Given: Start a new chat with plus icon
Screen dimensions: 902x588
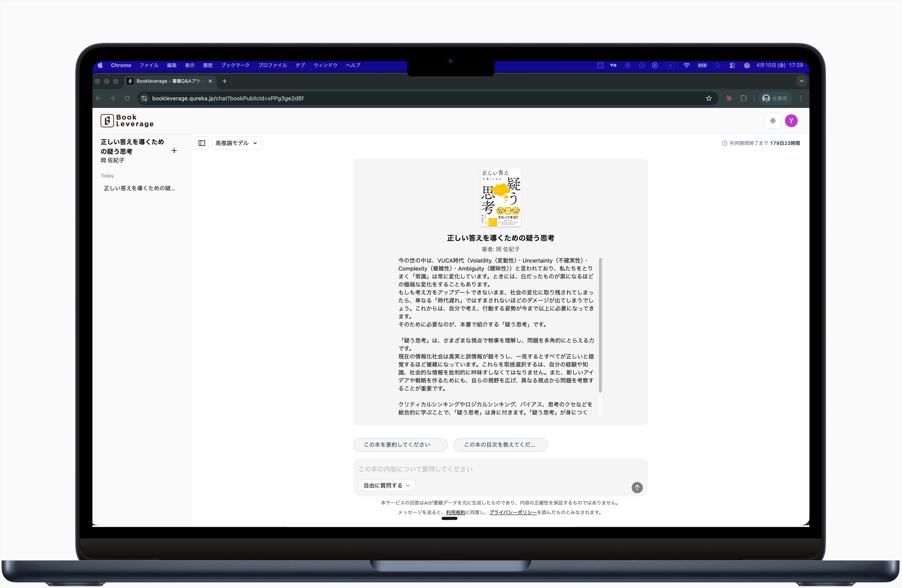Looking at the screenshot, I should [x=174, y=151].
